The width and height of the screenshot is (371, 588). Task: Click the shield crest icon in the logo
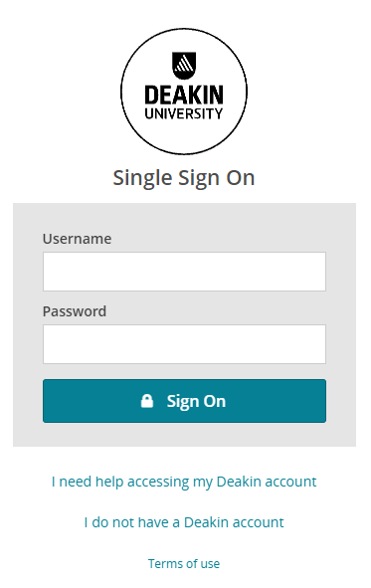(184, 66)
